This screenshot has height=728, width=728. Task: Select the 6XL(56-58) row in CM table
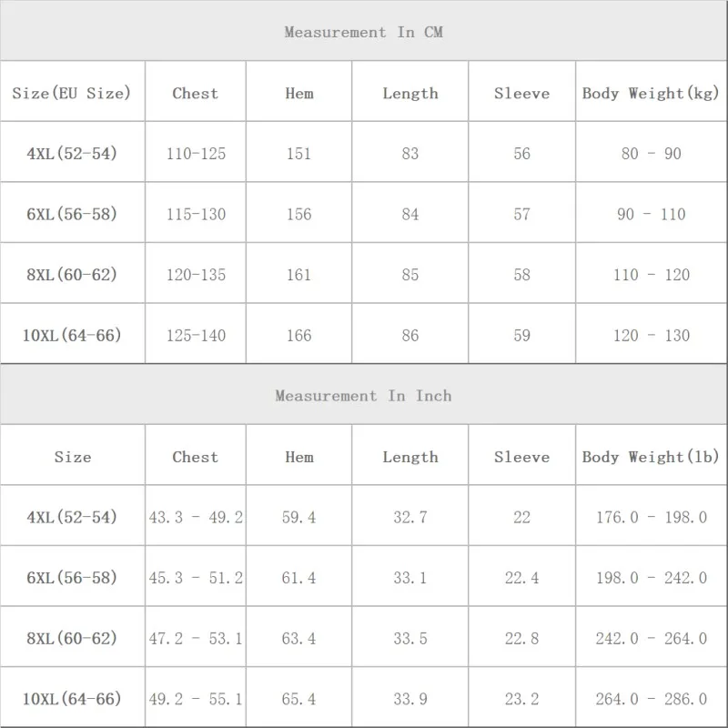point(72,215)
